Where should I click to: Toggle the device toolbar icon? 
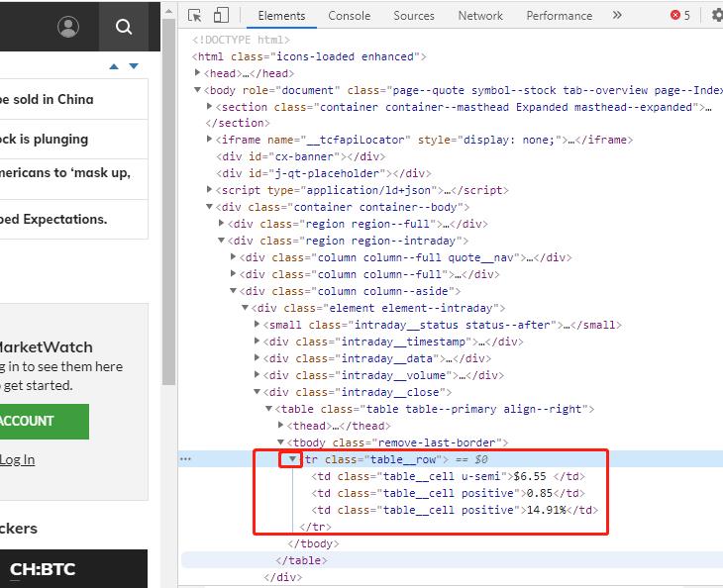(x=221, y=16)
